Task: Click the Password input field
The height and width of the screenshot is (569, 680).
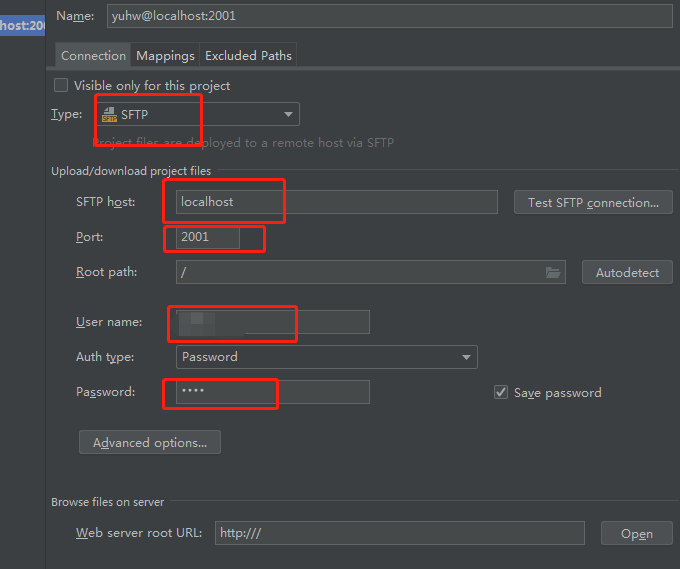Action: (x=272, y=392)
